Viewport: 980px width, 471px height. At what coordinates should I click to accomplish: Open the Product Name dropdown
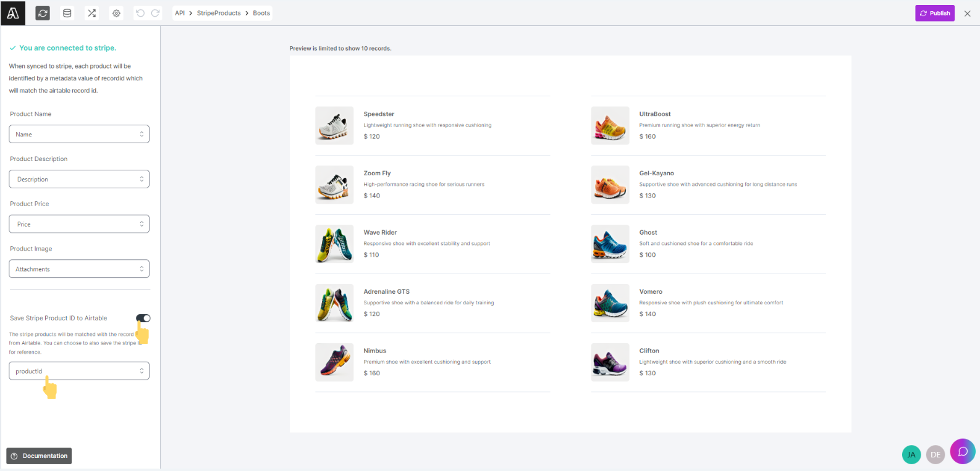pyautogui.click(x=79, y=134)
